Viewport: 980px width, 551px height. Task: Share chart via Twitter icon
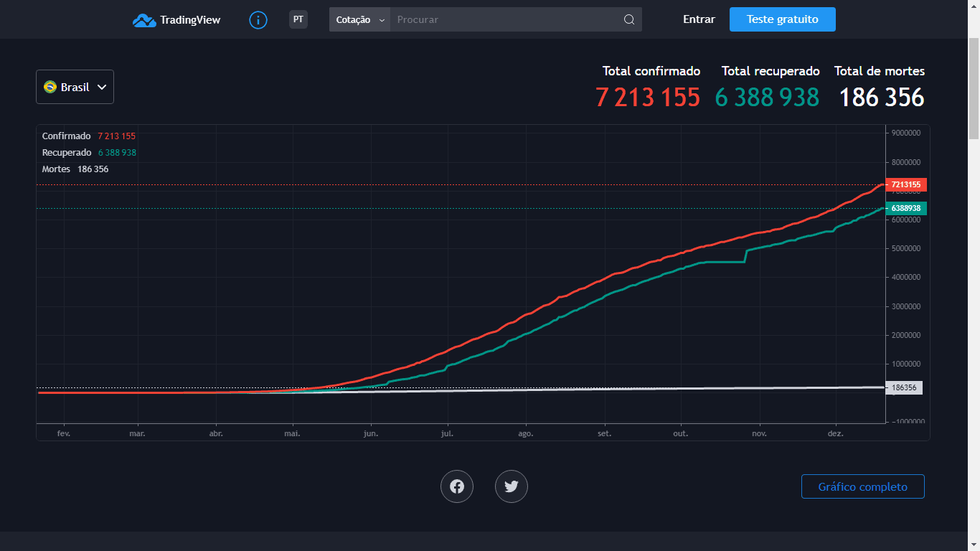click(512, 486)
